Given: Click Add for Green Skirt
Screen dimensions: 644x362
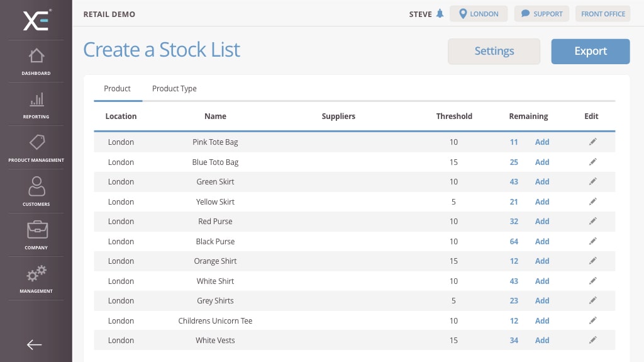Looking at the screenshot, I should tap(541, 182).
